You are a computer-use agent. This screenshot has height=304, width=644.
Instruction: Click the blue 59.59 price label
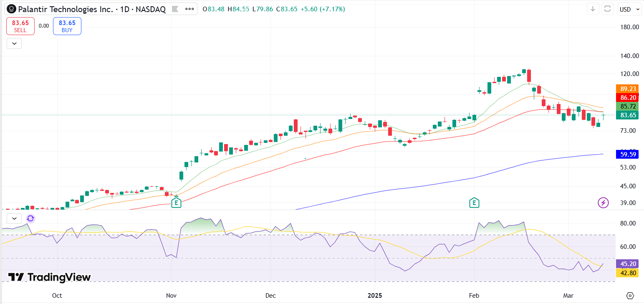pos(628,155)
